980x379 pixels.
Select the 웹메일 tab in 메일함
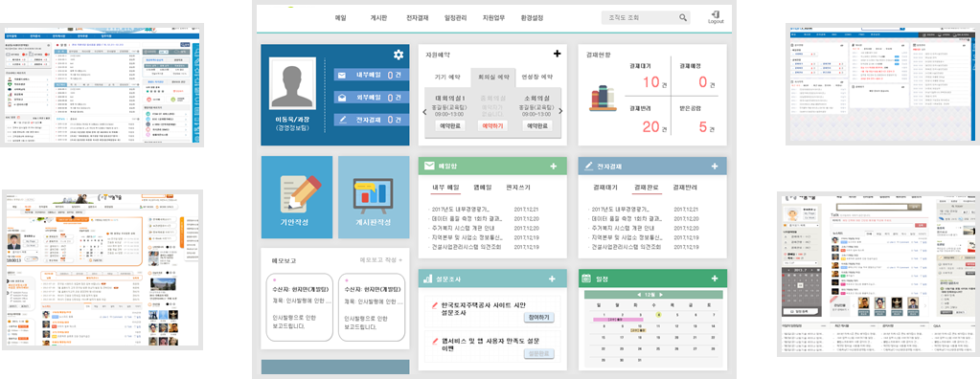click(483, 188)
